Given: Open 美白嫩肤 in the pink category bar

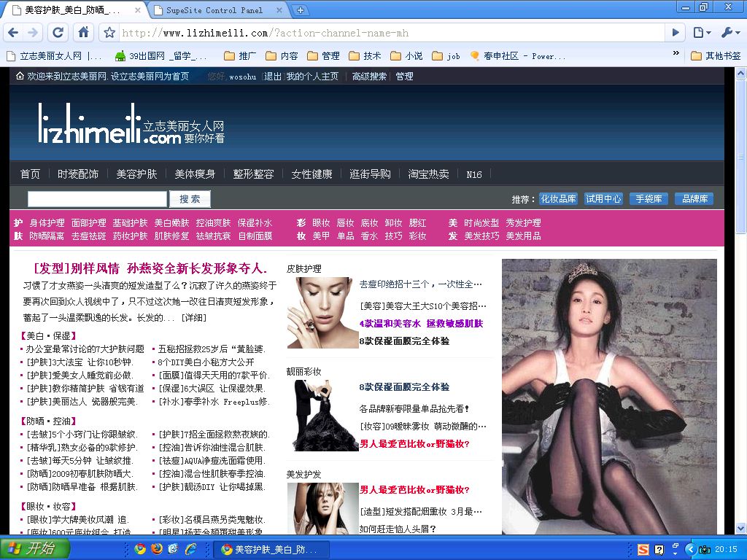Looking at the screenshot, I should point(171,223).
